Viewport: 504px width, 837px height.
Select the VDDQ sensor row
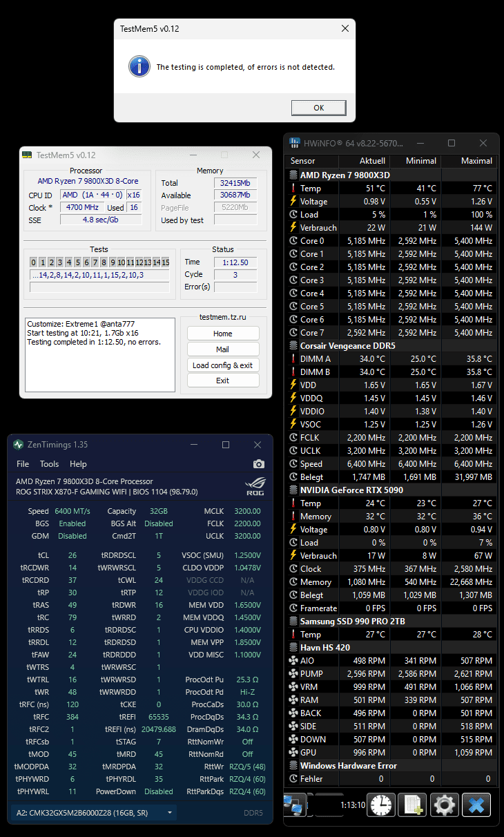pos(391,398)
